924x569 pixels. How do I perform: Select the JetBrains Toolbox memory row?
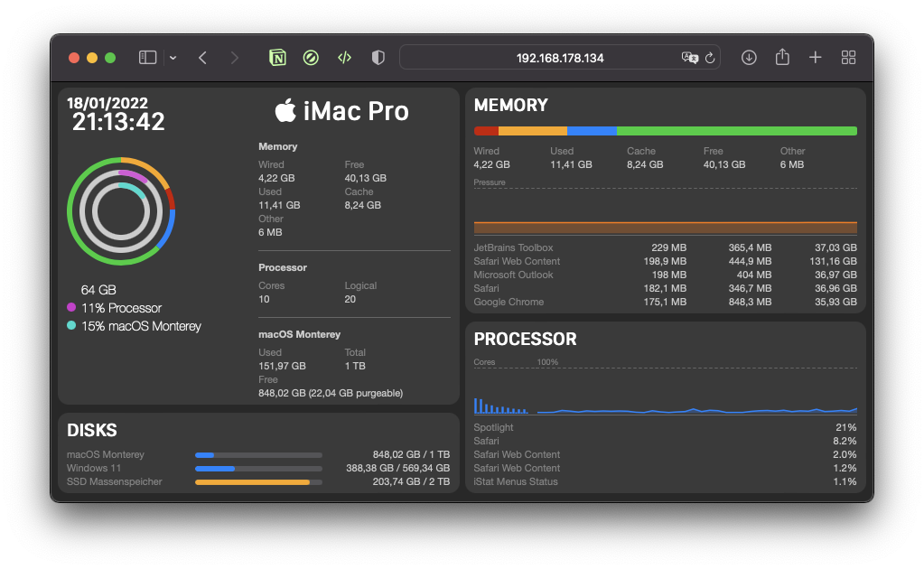tap(666, 247)
